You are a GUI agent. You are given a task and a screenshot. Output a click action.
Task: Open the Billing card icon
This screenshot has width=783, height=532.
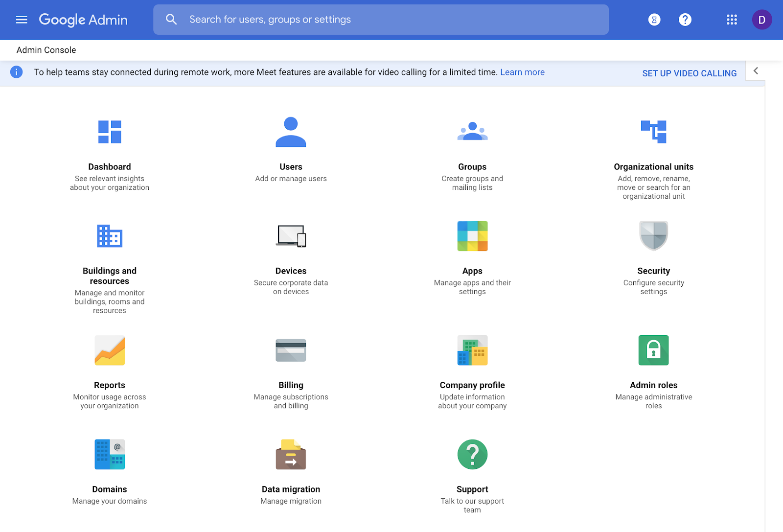tap(291, 350)
